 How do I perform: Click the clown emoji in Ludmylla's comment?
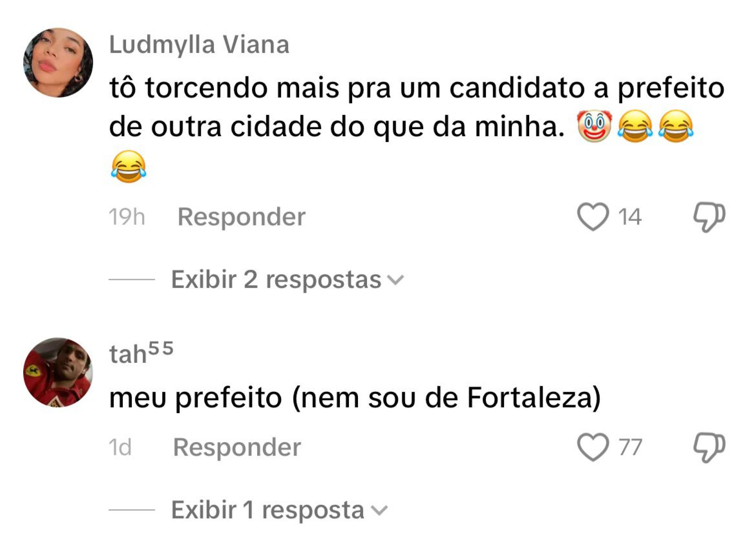pyautogui.click(x=594, y=126)
